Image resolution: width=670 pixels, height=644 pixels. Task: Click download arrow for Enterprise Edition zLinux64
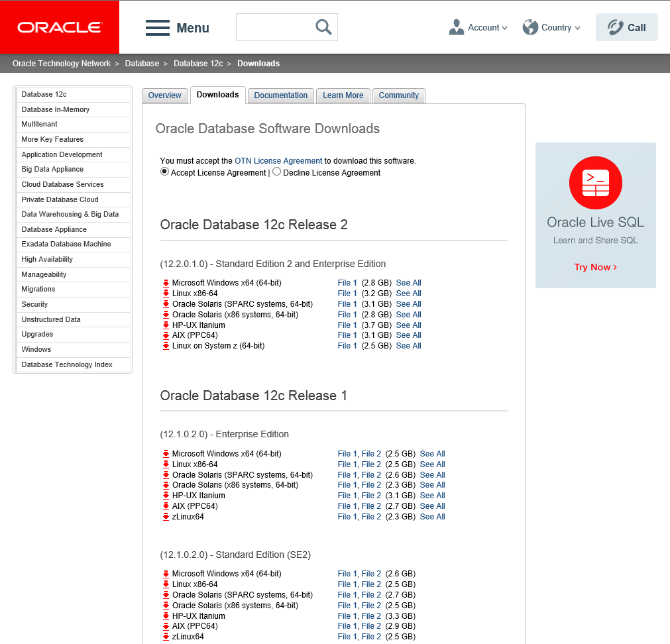(166, 517)
